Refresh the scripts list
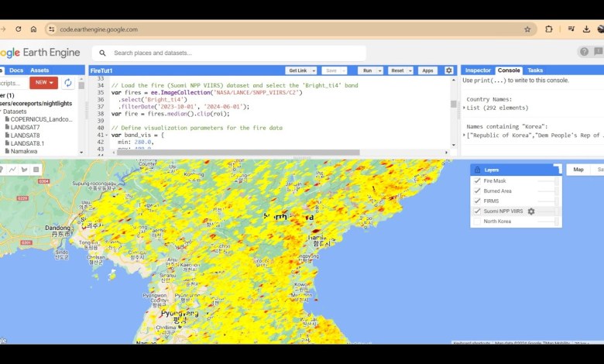The width and height of the screenshot is (604, 364). [68, 82]
